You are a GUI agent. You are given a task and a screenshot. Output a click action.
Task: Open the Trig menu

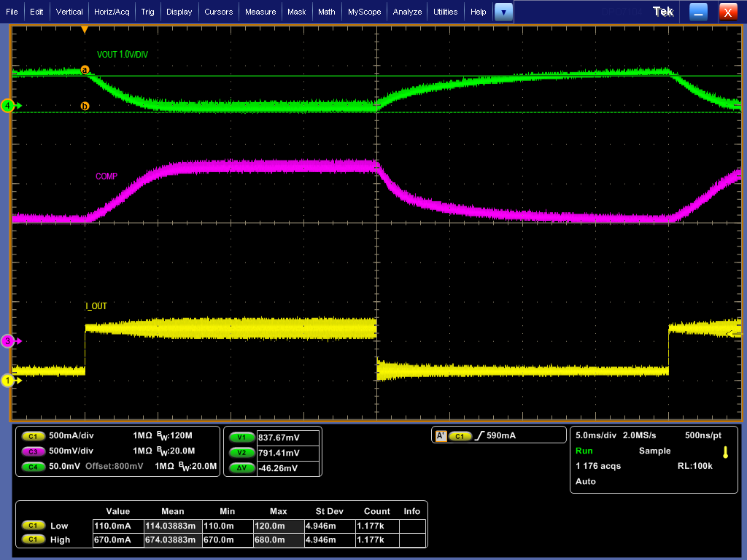pyautogui.click(x=149, y=12)
